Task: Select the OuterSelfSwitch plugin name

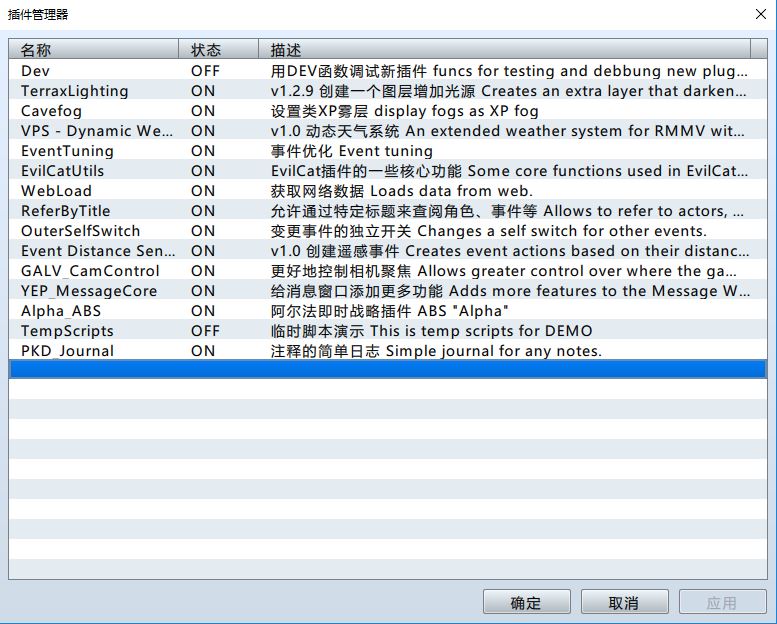Action: (x=81, y=231)
